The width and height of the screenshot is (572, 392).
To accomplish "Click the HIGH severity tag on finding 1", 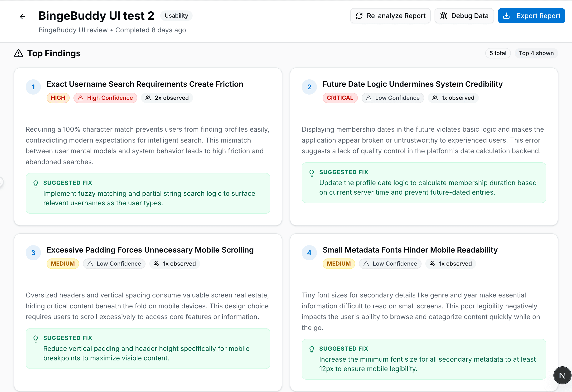I will click(x=58, y=98).
